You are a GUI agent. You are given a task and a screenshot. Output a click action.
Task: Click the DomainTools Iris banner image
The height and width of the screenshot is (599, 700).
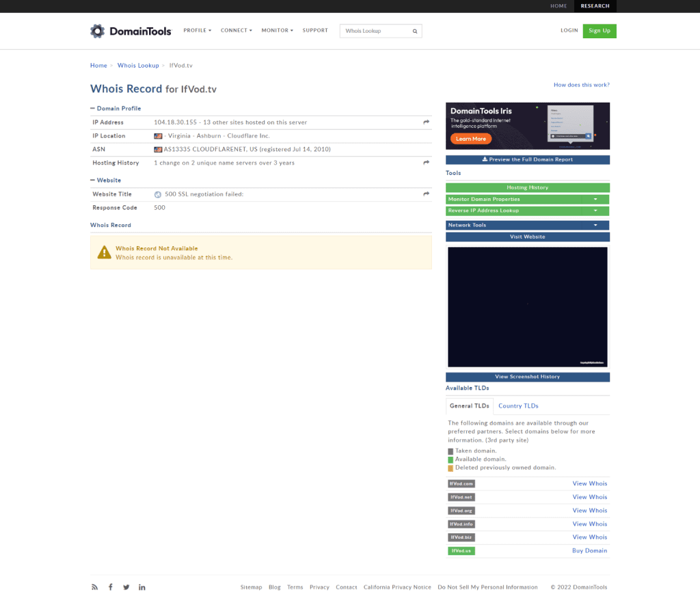click(x=527, y=126)
